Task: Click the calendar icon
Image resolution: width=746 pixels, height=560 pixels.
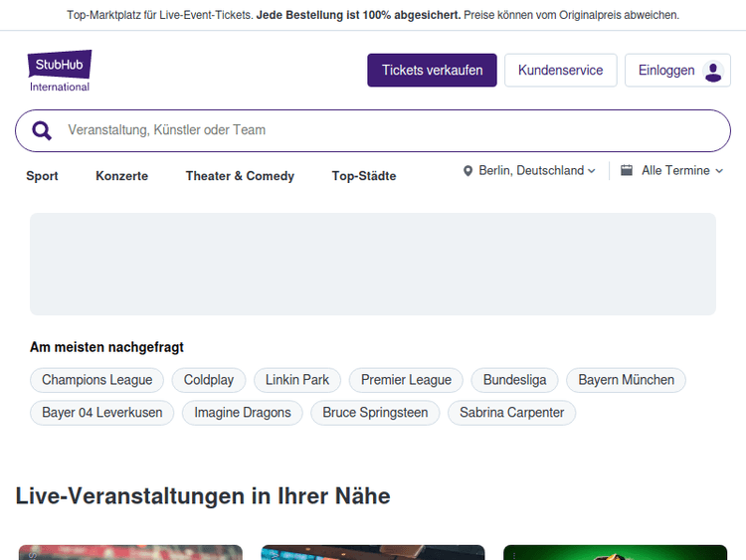Action: click(x=627, y=170)
